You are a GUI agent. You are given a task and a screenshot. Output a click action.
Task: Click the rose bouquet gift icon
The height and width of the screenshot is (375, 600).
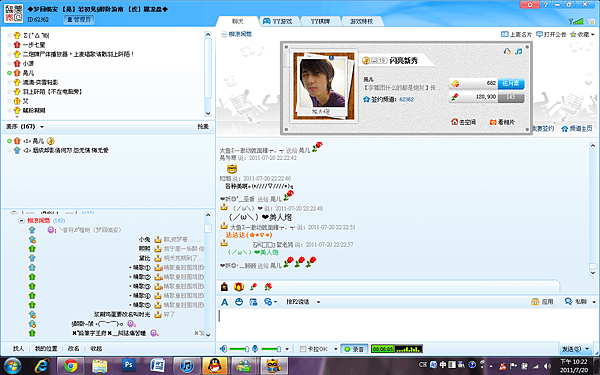click(268, 286)
